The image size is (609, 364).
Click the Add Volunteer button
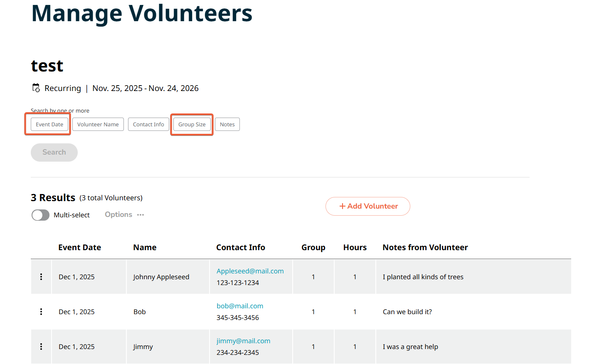(x=368, y=206)
